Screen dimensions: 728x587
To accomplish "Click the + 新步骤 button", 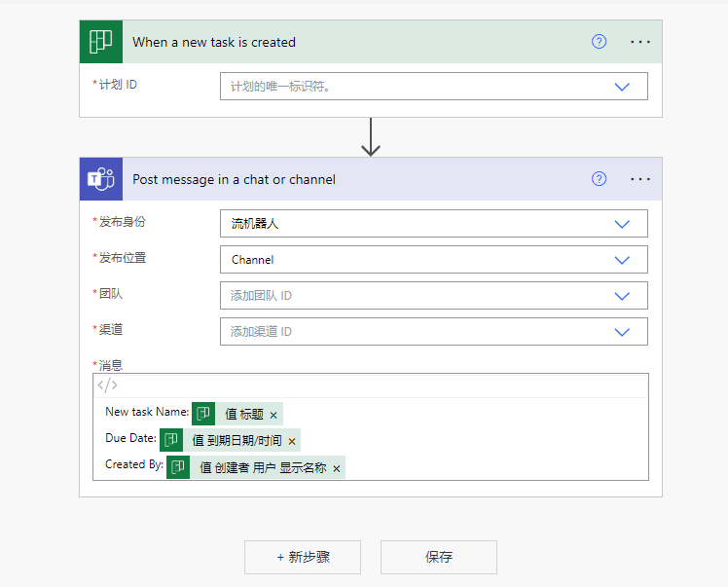I will click(303, 557).
